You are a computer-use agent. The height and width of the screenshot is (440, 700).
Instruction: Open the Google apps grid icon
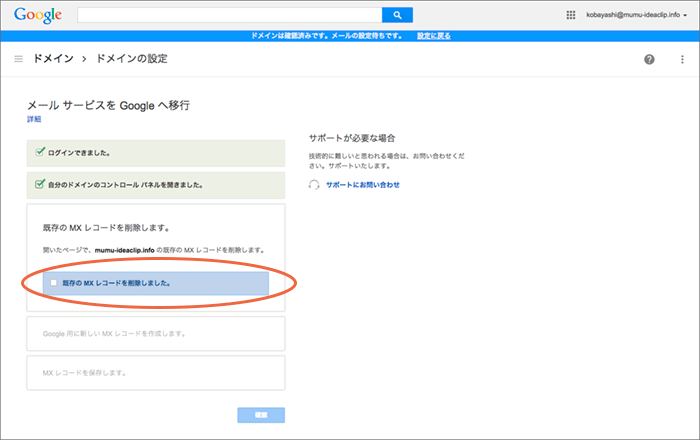(571, 15)
